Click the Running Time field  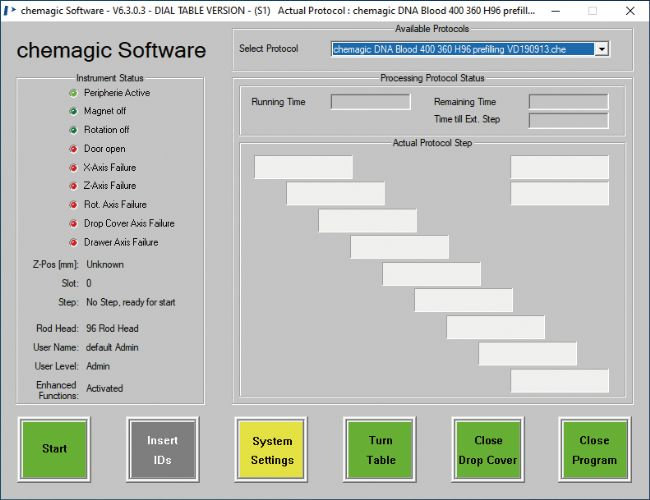tap(371, 102)
